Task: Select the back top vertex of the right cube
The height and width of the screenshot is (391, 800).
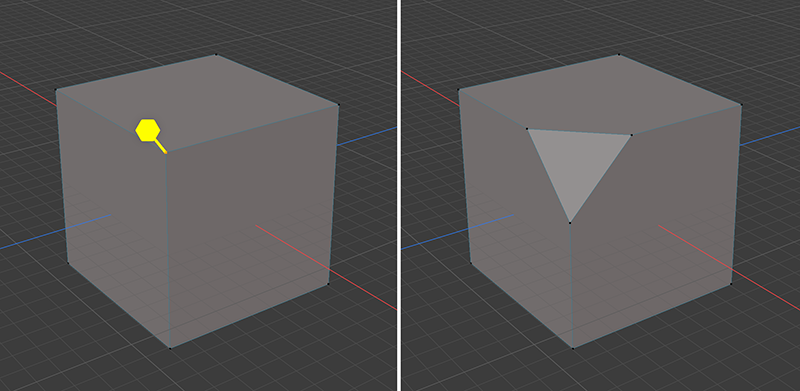Action: point(619,54)
